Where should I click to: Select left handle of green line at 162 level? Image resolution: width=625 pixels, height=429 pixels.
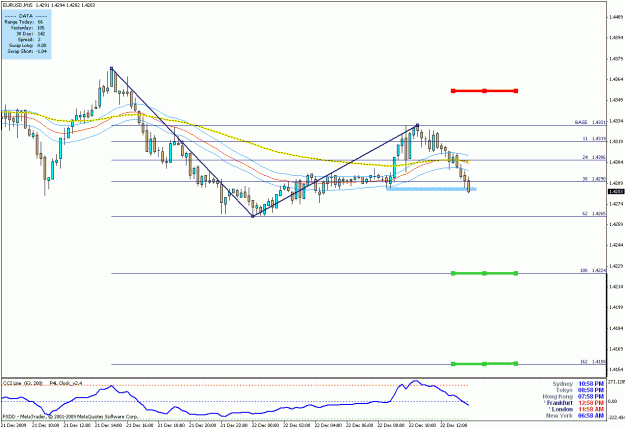click(453, 364)
